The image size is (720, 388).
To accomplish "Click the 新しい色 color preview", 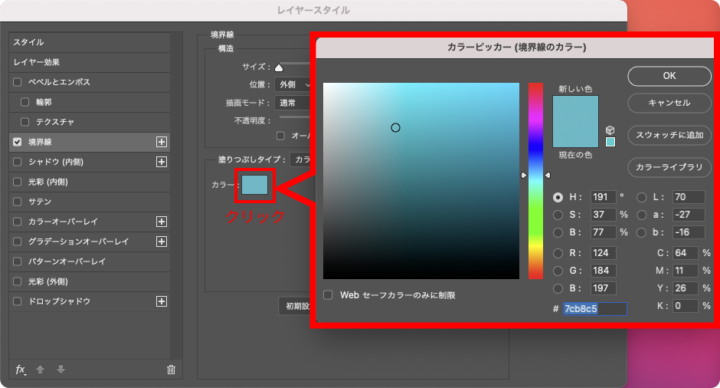I will [x=575, y=109].
